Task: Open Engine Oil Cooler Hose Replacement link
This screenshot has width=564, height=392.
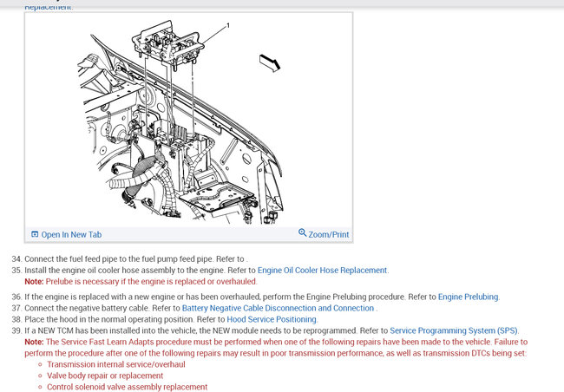Action: [322, 270]
